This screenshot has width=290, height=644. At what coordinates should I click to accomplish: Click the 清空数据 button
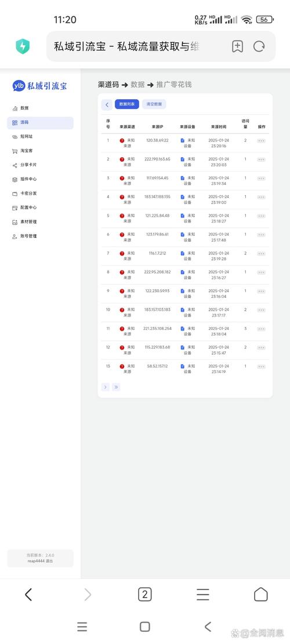(x=154, y=104)
